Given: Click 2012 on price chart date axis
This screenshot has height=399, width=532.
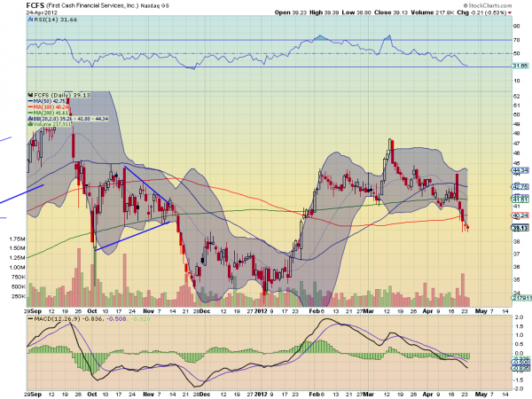Looking at the screenshot, I should tap(261, 311).
